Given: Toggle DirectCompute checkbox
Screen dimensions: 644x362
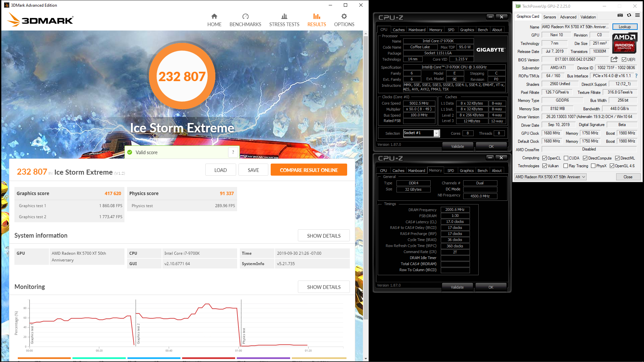Looking at the screenshot, I should 585,158.
